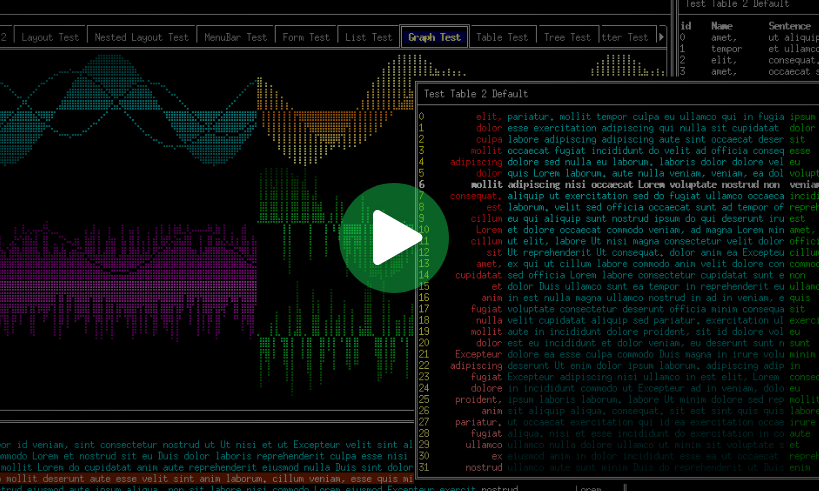Click highlighted row 6 mollit adipiscing nisi
This screenshot has width=819, height=491.
(x=618, y=184)
